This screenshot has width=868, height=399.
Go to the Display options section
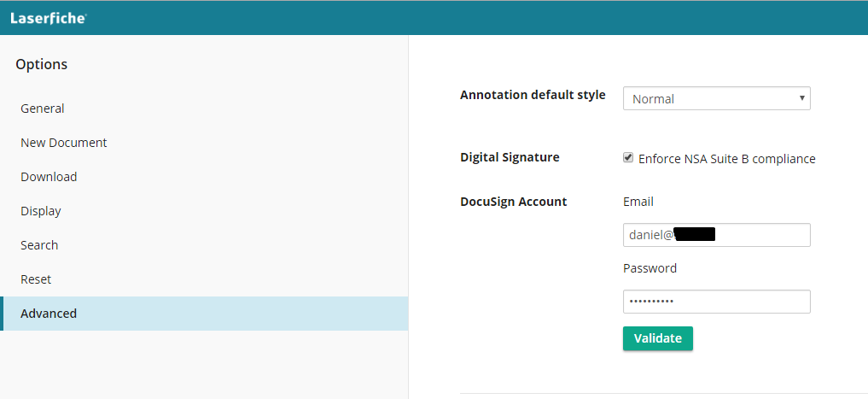point(204,211)
